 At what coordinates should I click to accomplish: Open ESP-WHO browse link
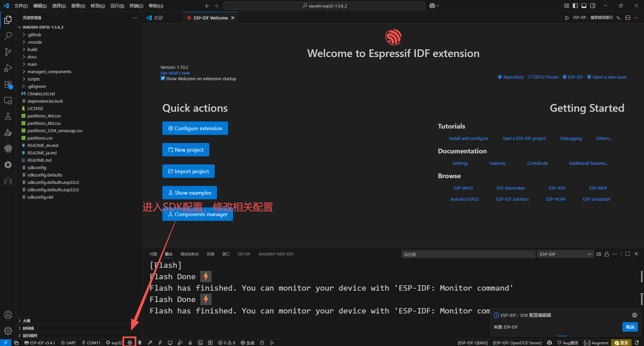point(463,188)
